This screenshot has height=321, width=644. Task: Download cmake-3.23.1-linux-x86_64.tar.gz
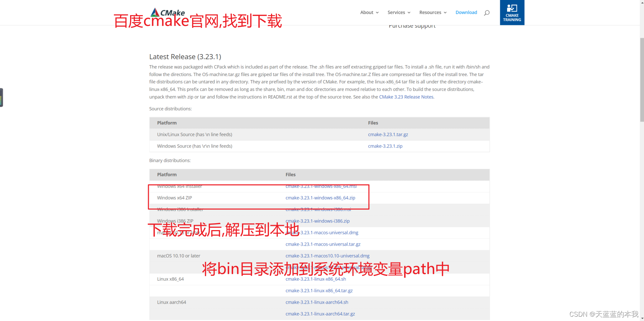(x=319, y=291)
